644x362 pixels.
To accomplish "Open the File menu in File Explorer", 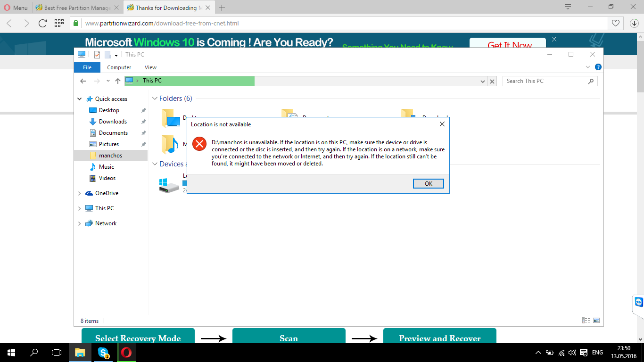I will (x=87, y=67).
